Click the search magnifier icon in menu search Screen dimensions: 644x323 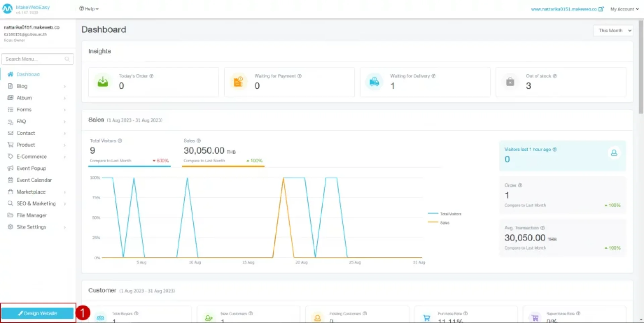coord(67,59)
